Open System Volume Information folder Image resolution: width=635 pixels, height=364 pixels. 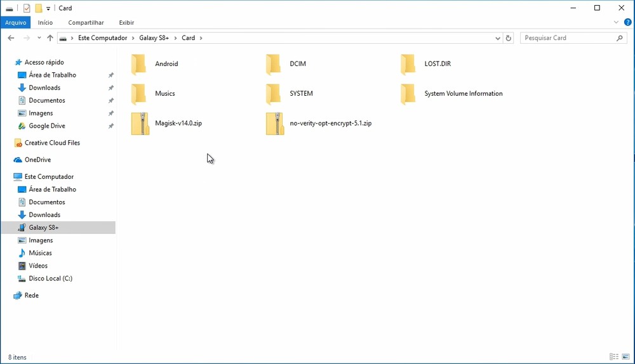click(452, 93)
